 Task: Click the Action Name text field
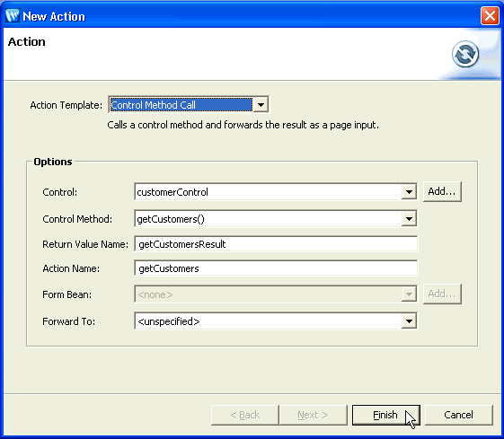(276, 268)
